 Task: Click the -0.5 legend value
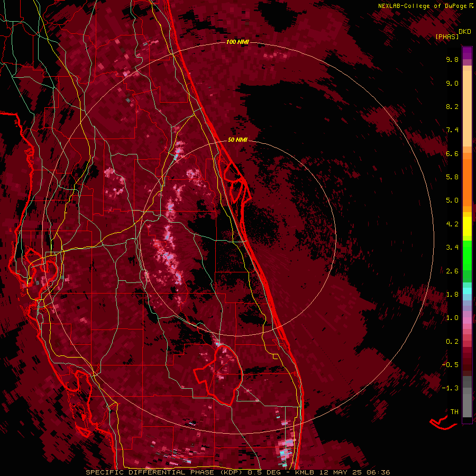(x=450, y=364)
